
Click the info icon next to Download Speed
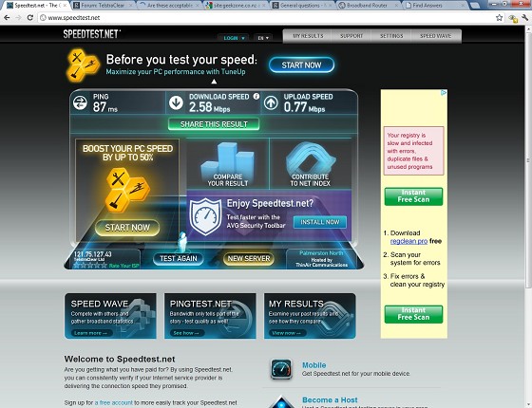coord(256,96)
